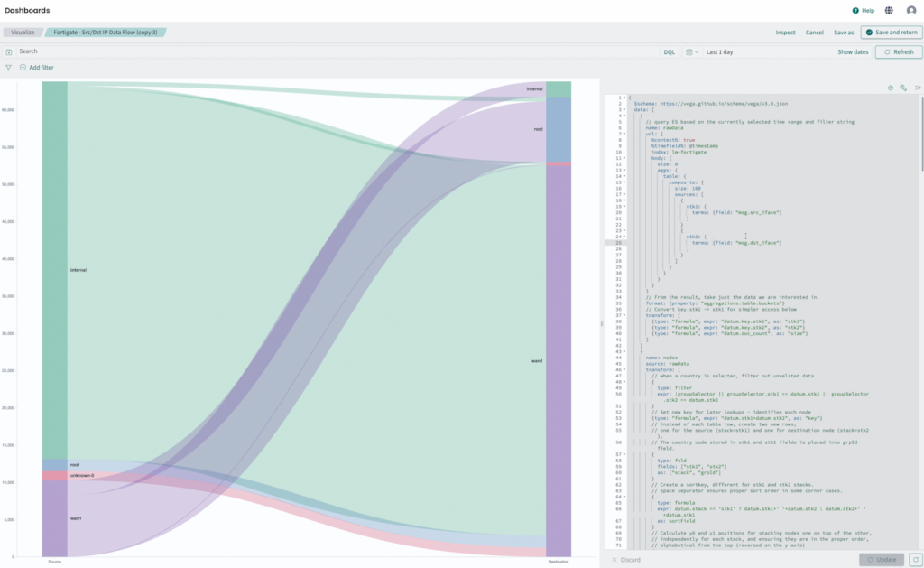The width and height of the screenshot is (924, 568).
Task: Click Save as in the top menu
Action: 844,33
